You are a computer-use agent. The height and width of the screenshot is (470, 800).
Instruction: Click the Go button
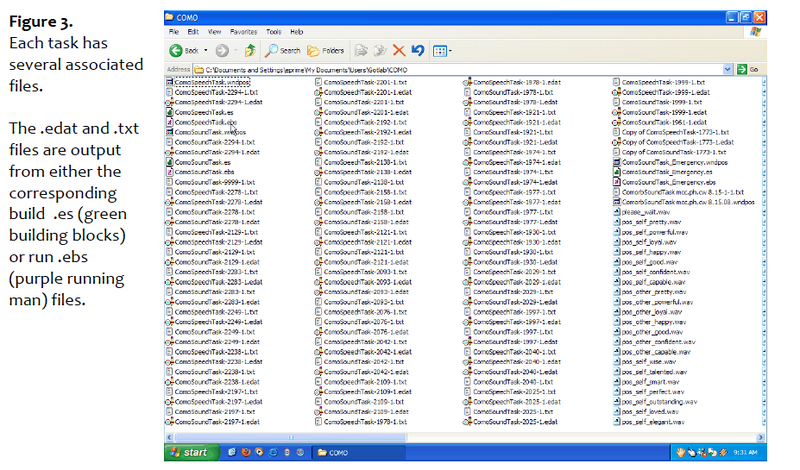[x=748, y=69]
